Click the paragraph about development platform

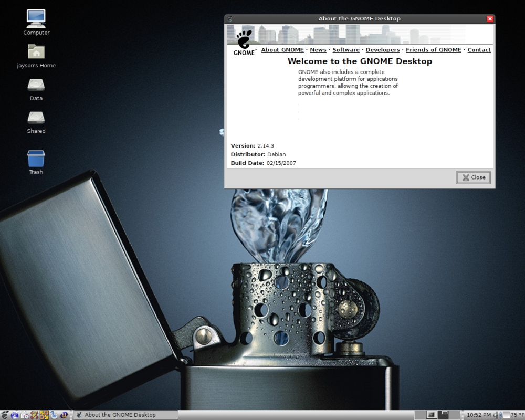(348, 82)
